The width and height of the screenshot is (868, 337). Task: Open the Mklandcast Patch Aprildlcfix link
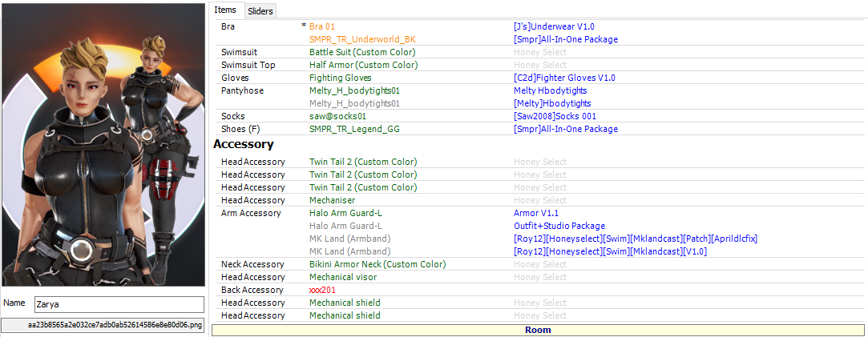point(636,239)
